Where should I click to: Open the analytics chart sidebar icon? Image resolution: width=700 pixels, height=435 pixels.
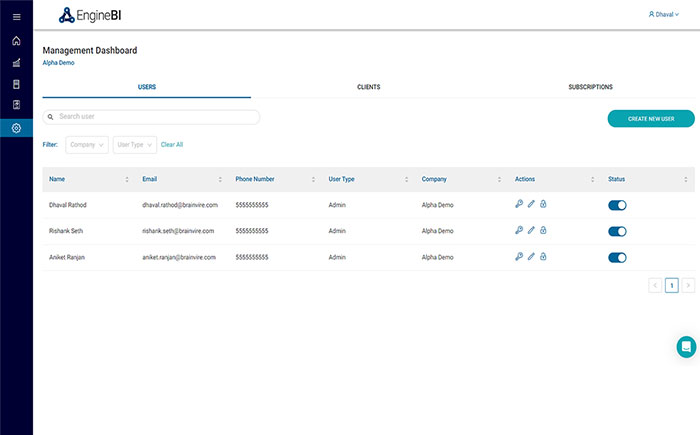(x=17, y=63)
